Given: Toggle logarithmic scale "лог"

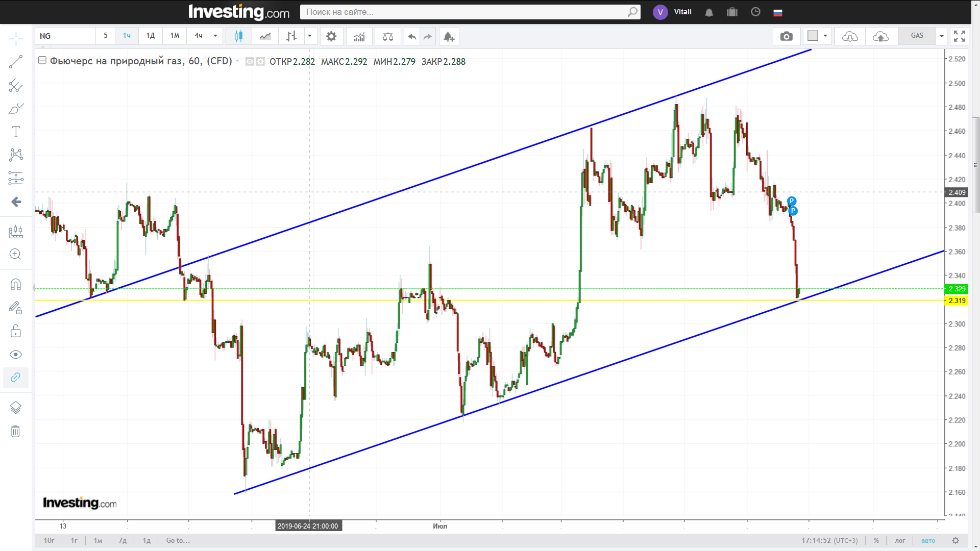Looking at the screenshot, I should click(x=900, y=540).
